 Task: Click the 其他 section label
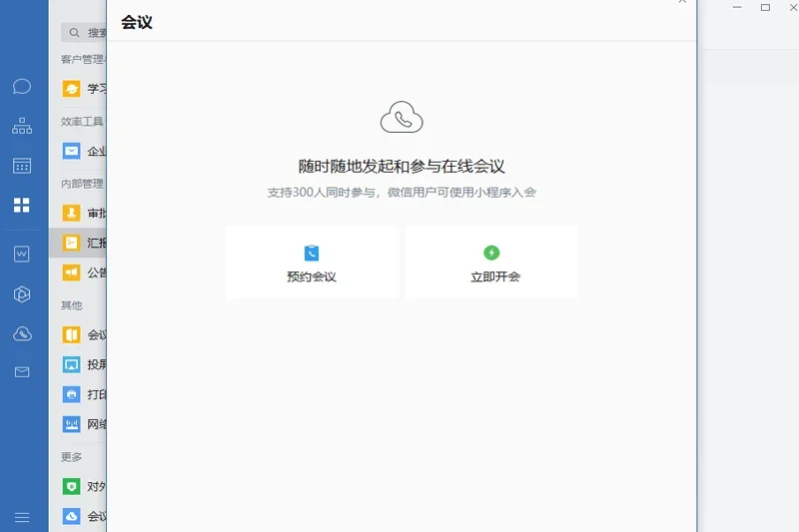71,305
